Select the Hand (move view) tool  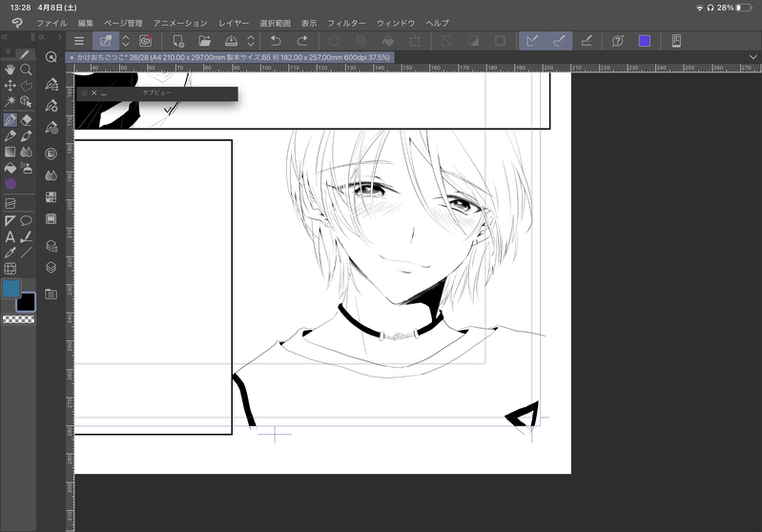pos(10,70)
